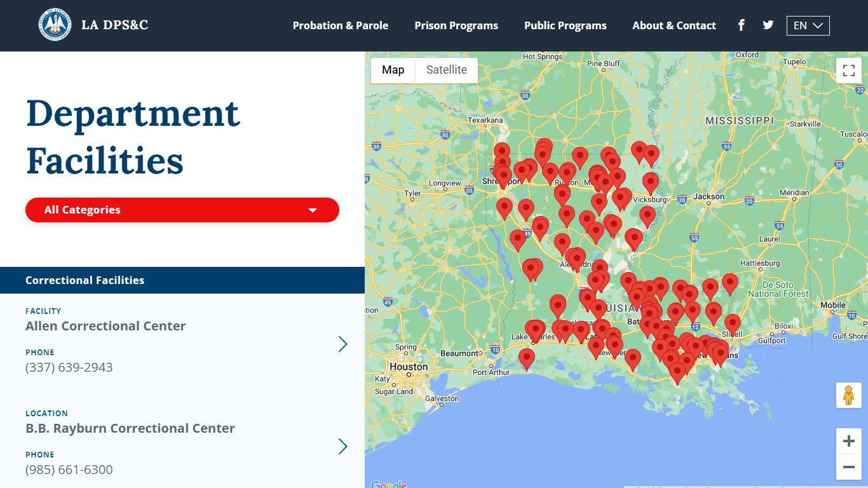Go to LA DPS&C home link
Screen dimensions: 868x488
pyautogui.click(x=114, y=25)
